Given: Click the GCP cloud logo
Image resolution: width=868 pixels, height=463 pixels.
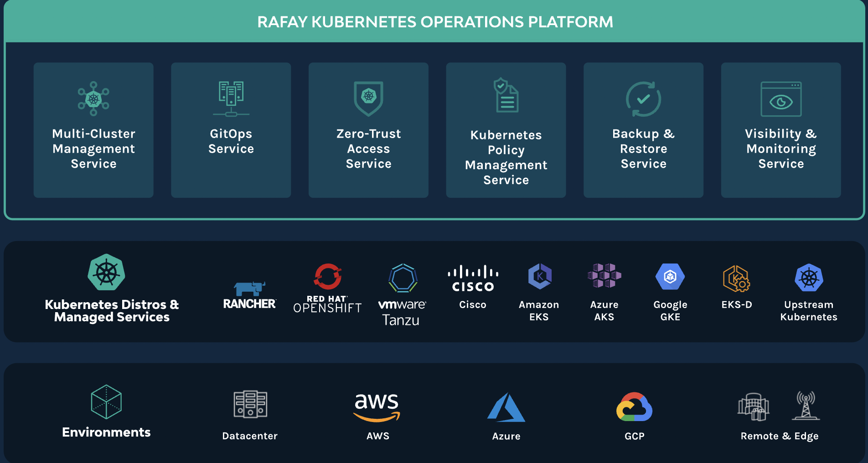Looking at the screenshot, I should [634, 406].
